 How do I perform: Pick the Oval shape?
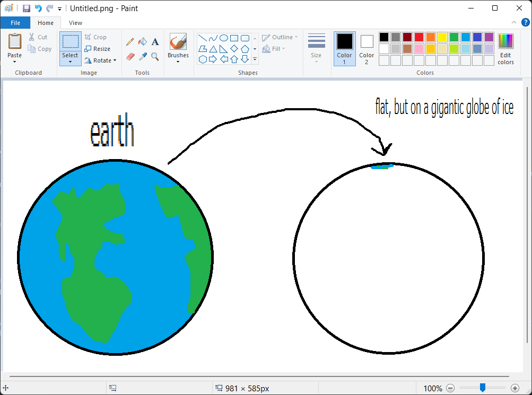click(224, 38)
